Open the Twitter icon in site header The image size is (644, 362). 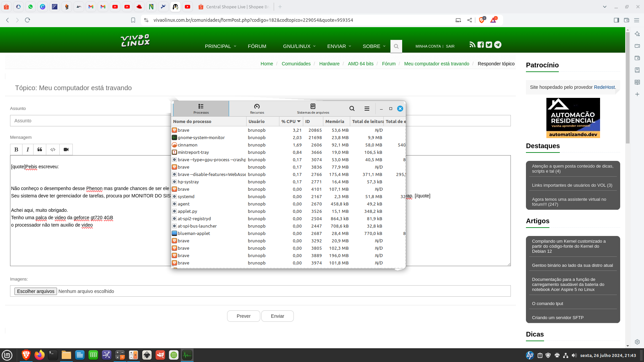(x=489, y=45)
